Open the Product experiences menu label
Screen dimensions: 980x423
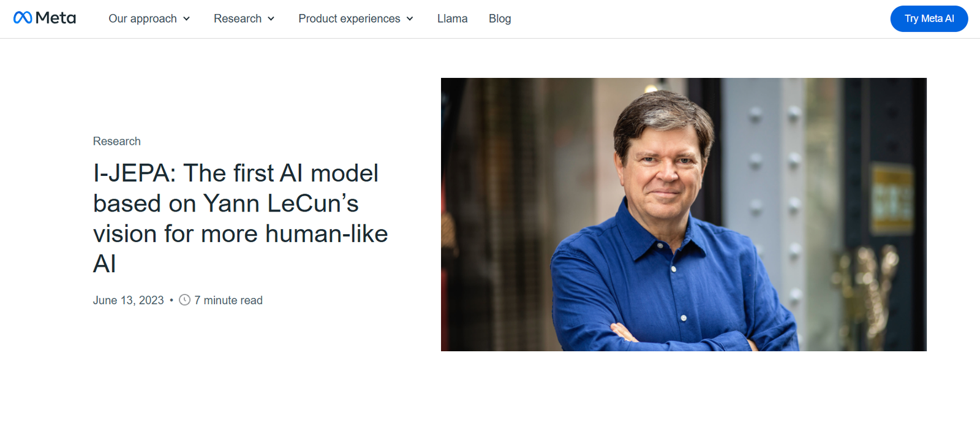(349, 19)
